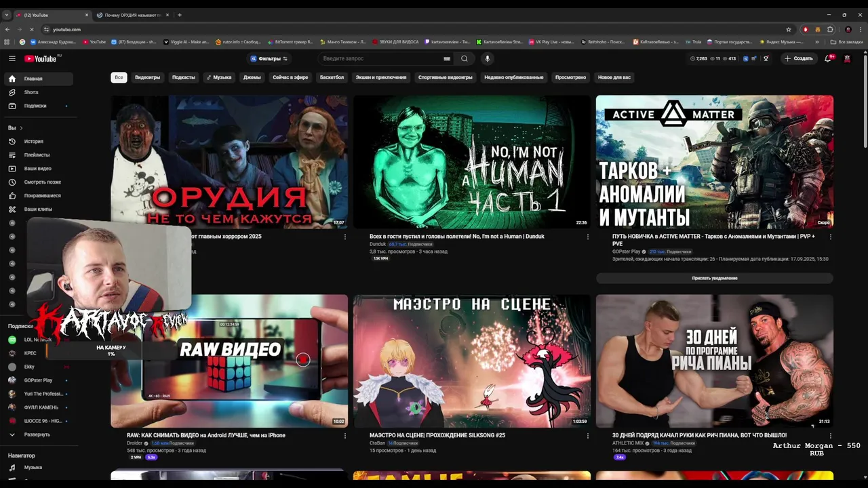Switch to the Почему ОРУДИЯ browser tab
The width and height of the screenshot is (868, 488).
pyautogui.click(x=132, y=14)
